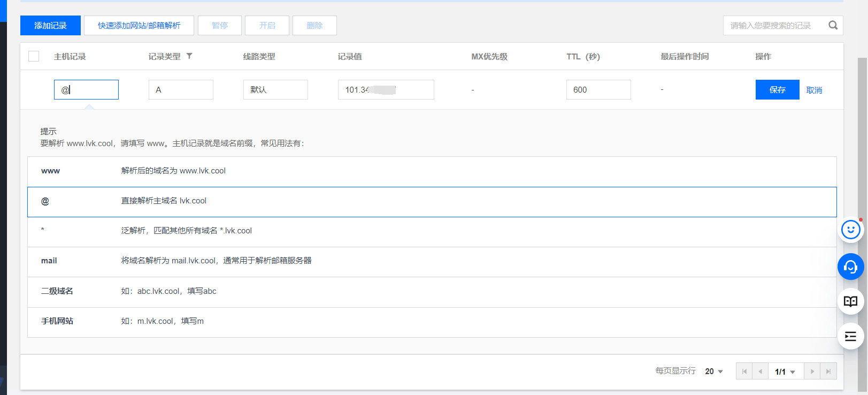Click the record value 101.34 input field

(386, 89)
